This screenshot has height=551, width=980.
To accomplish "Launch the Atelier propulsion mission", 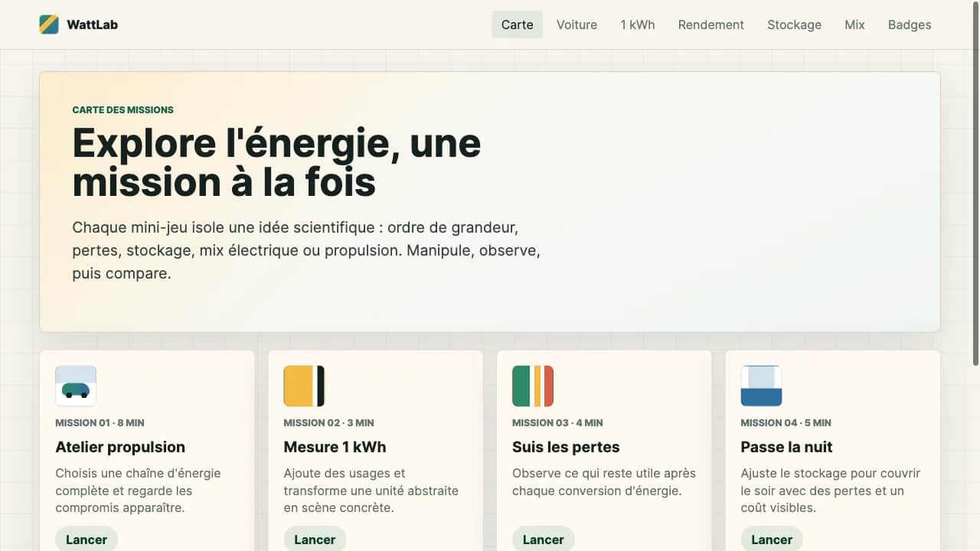I will (x=87, y=539).
